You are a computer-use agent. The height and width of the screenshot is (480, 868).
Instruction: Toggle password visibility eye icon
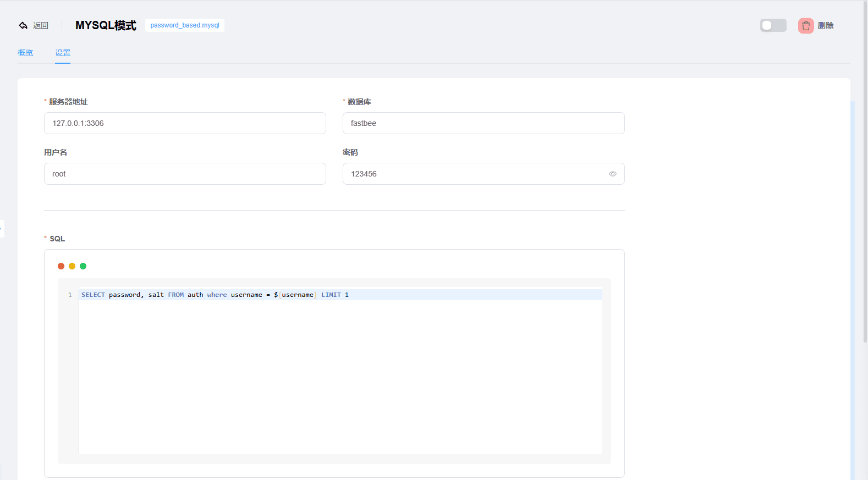[x=612, y=174]
